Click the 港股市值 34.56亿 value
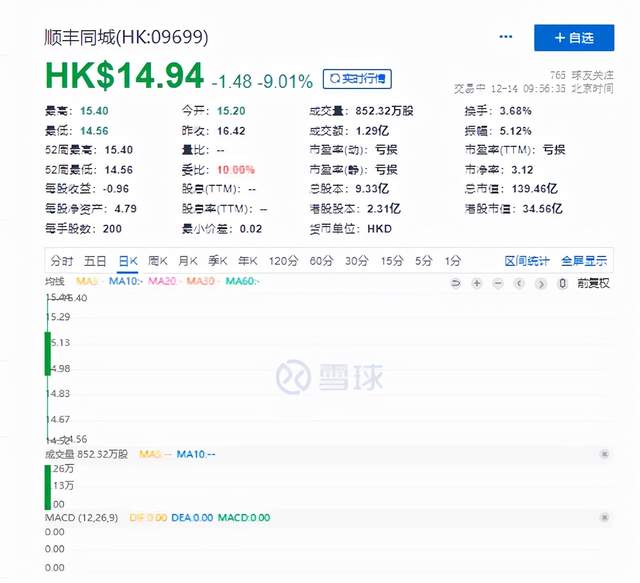Image resolution: width=640 pixels, height=583 pixels. 542,209
